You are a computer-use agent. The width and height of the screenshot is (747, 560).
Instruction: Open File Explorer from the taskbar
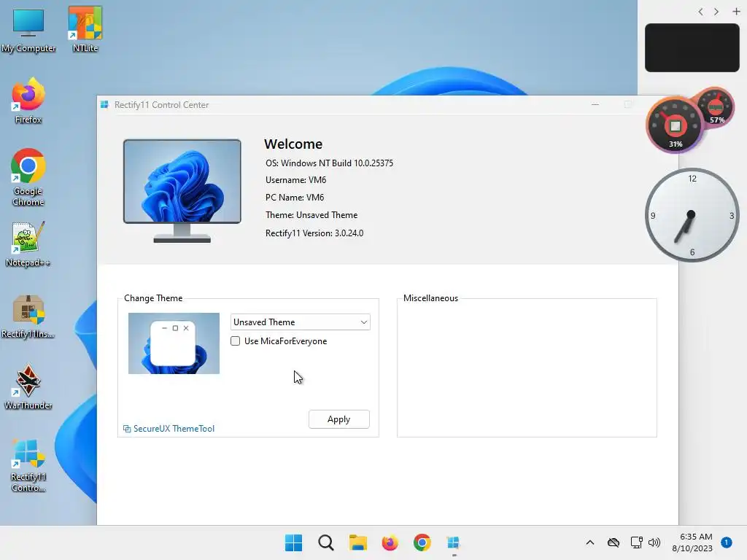(357, 542)
